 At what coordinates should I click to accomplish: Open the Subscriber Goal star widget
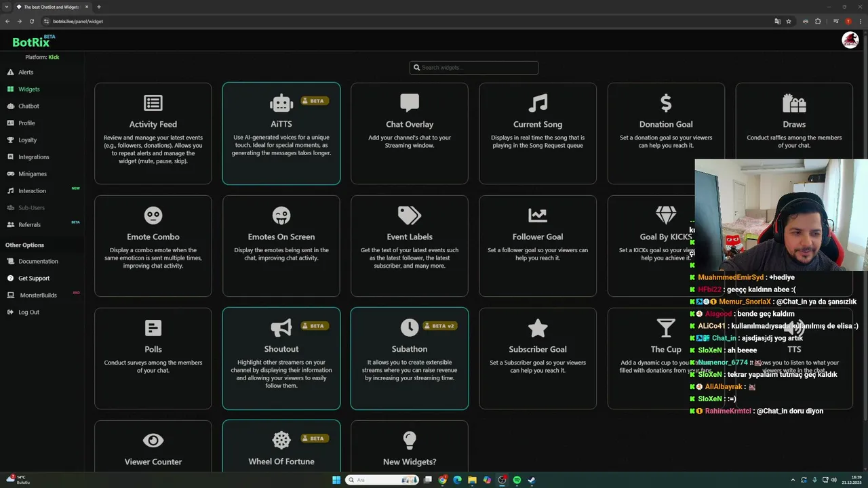(x=537, y=359)
